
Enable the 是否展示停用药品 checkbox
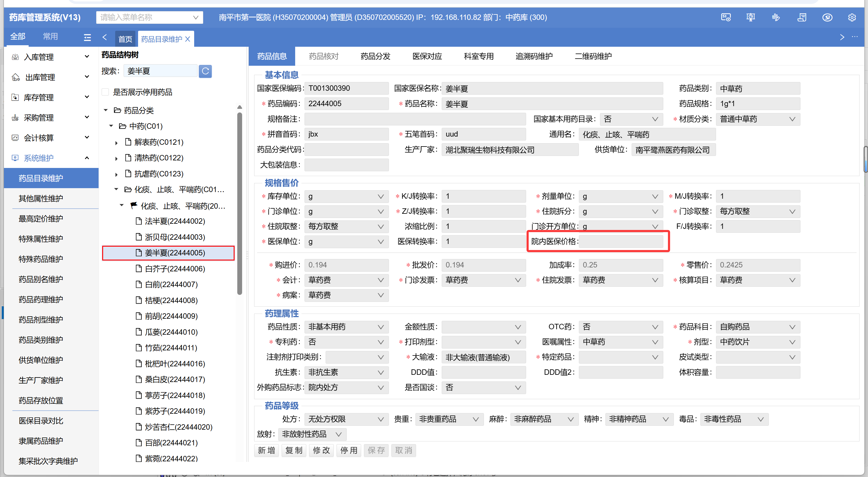tap(106, 92)
